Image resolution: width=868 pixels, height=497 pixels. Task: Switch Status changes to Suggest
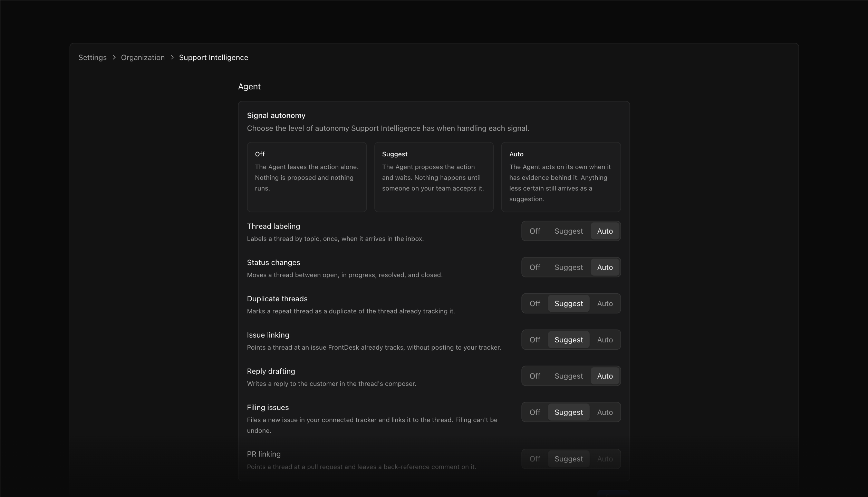[569, 267]
